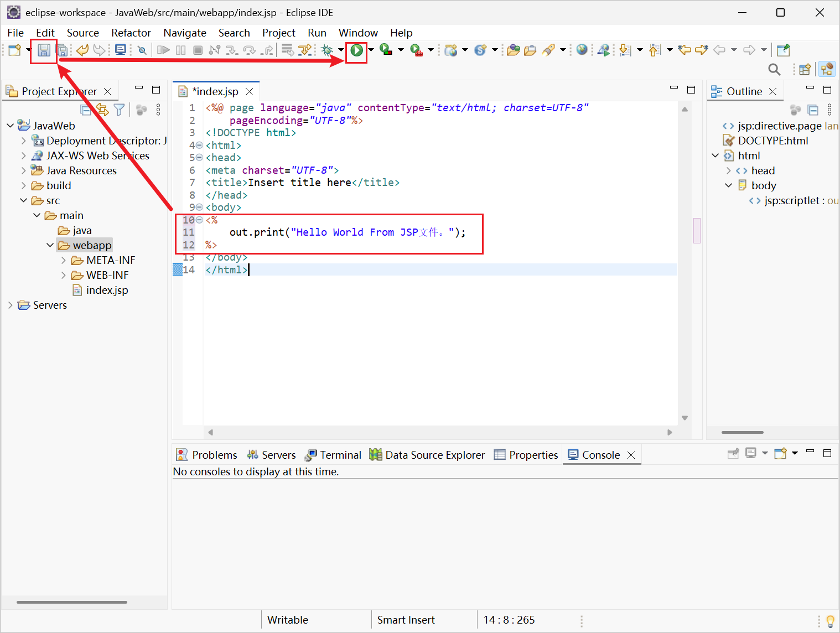Switch to the Terminal tab
Image resolution: width=840 pixels, height=633 pixels.
pos(333,455)
